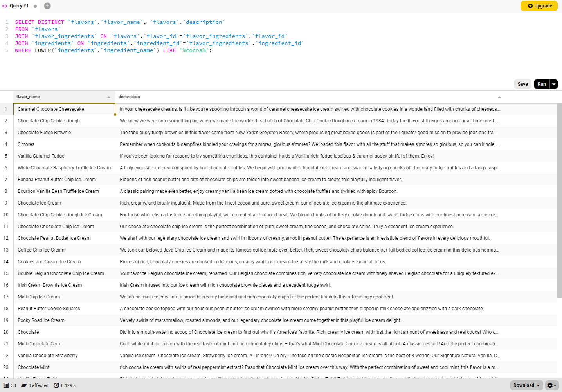Screen dimensions: 562x392
Task: Click the affected rows icon
Action: [x=24, y=385]
